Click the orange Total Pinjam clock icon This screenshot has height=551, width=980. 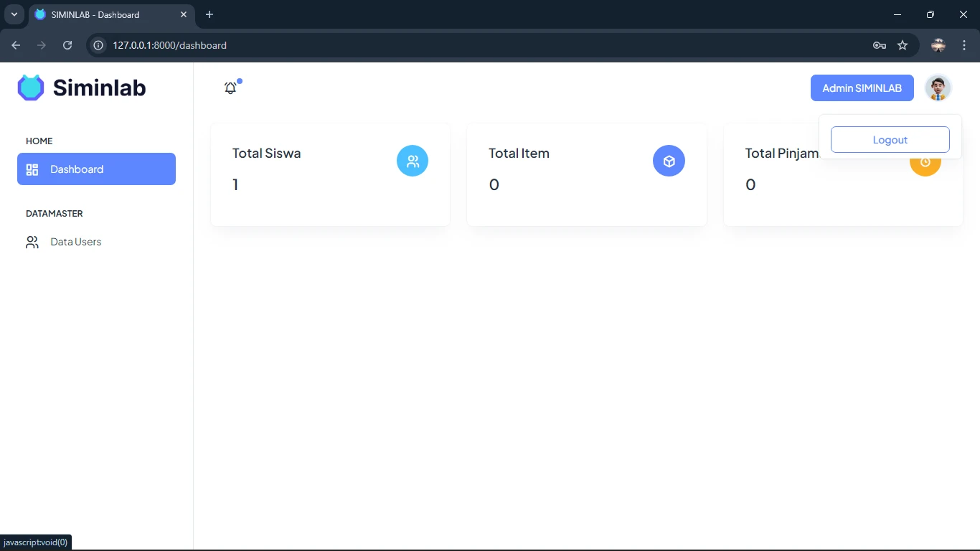coord(925,164)
